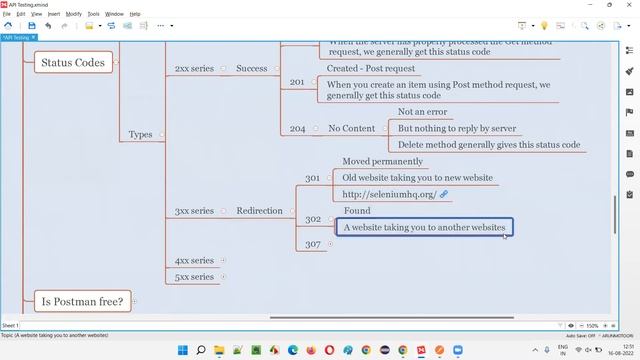Click the horizontal scrollbar thumb
The height and width of the screenshot is (360, 640).
point(392,317)
